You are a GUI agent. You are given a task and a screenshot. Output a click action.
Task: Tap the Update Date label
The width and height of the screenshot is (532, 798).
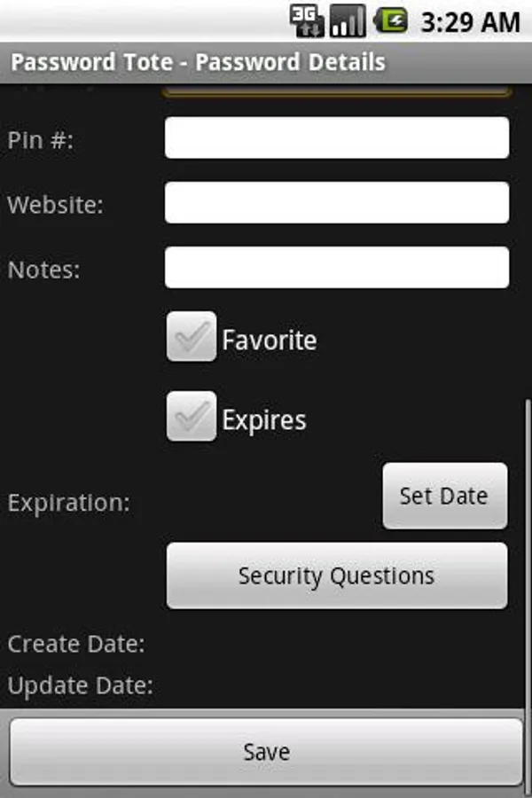tap(81, 685)
